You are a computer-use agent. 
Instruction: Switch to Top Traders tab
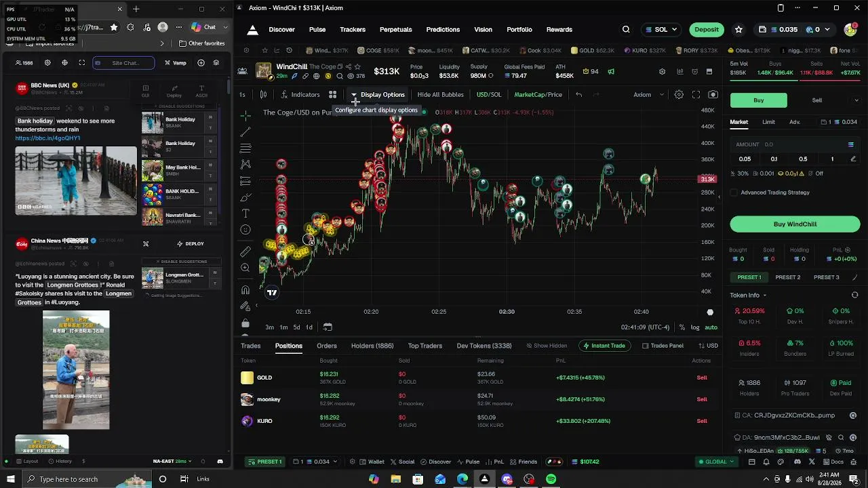click(x=425, y=346)
